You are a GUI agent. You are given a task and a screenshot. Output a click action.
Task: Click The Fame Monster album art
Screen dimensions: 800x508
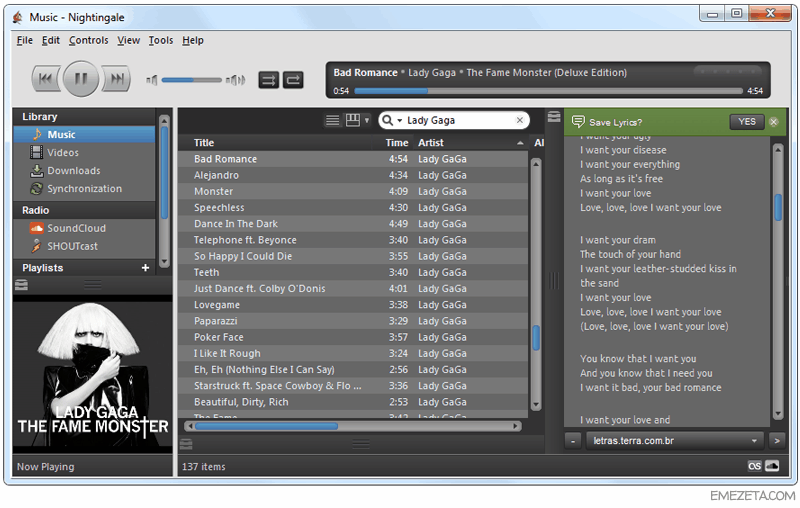(92, 375)
